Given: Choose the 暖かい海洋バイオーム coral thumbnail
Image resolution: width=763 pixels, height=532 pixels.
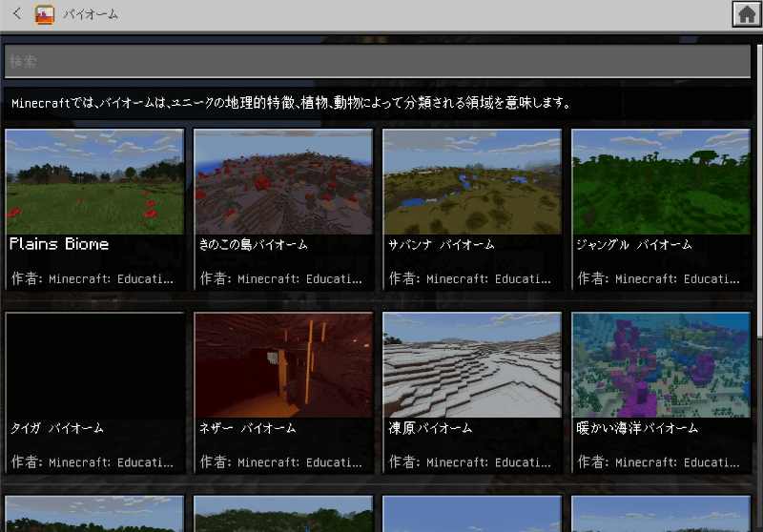Looking at the screenshot, I should [661, 365].
